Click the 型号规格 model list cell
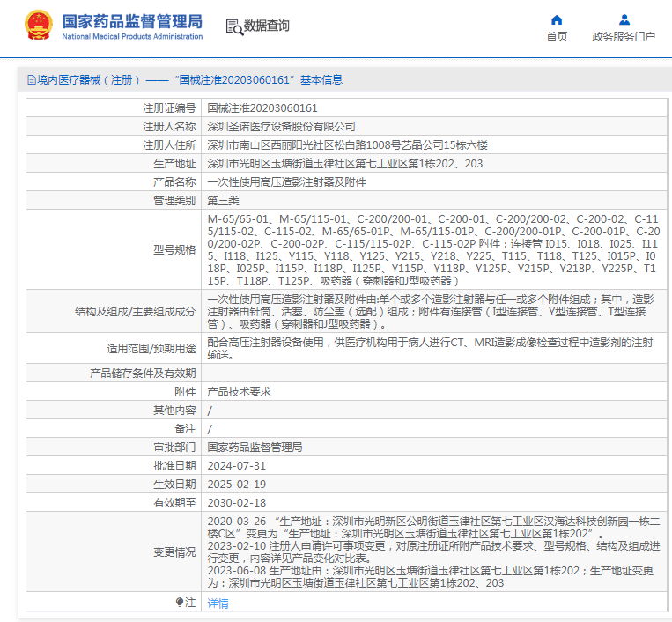This screenshot has height=622, width=672. click(x=433, y=249)
